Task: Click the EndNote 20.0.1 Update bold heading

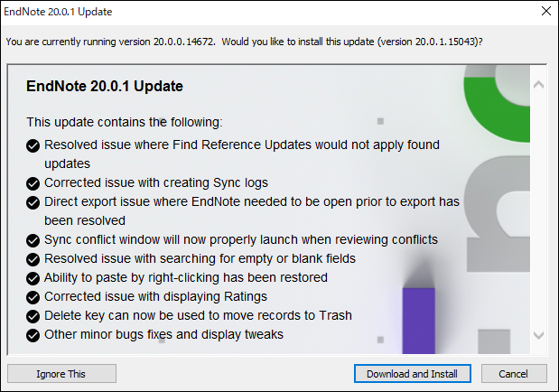Action: [x=105, y=87]
